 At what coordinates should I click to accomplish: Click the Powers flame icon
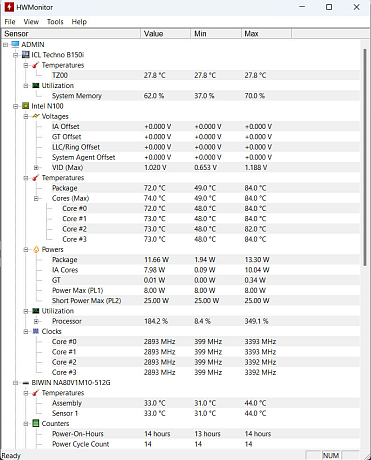click(36, 249)
